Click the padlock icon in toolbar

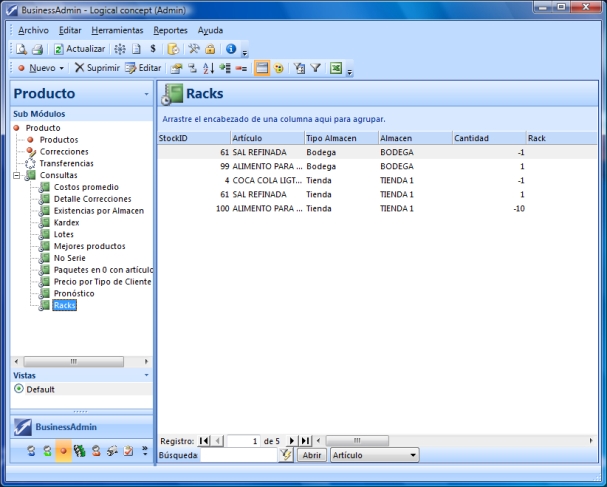coord(211,48)
